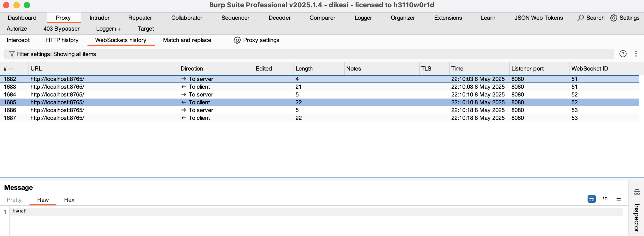Click row 1682 To server arrow
644x236 pixels.
click(184, 79)
